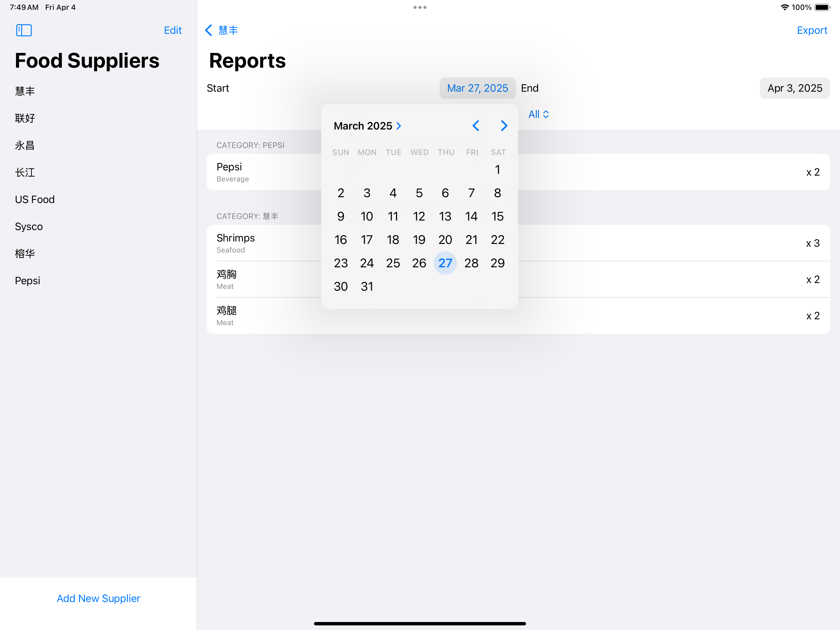Screen dimensions: 840x630
Task: Pick March 24 in the calendar
Action: tap(367, 263)
